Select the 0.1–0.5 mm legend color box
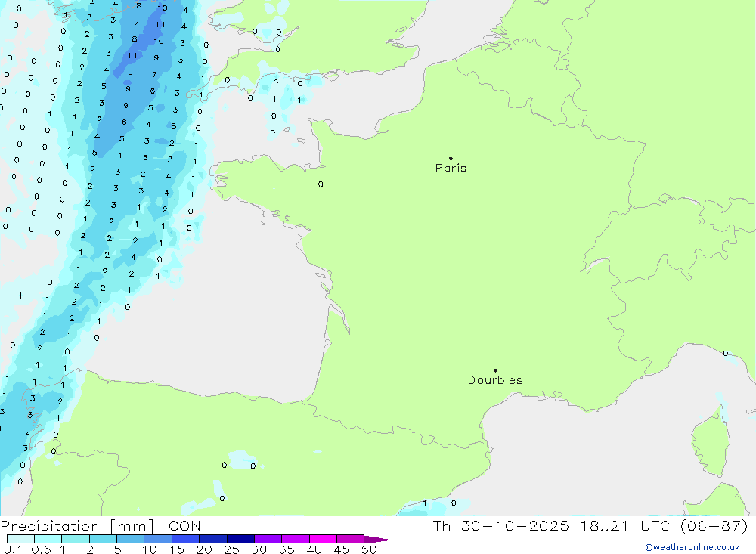 [x=20, y=539]
